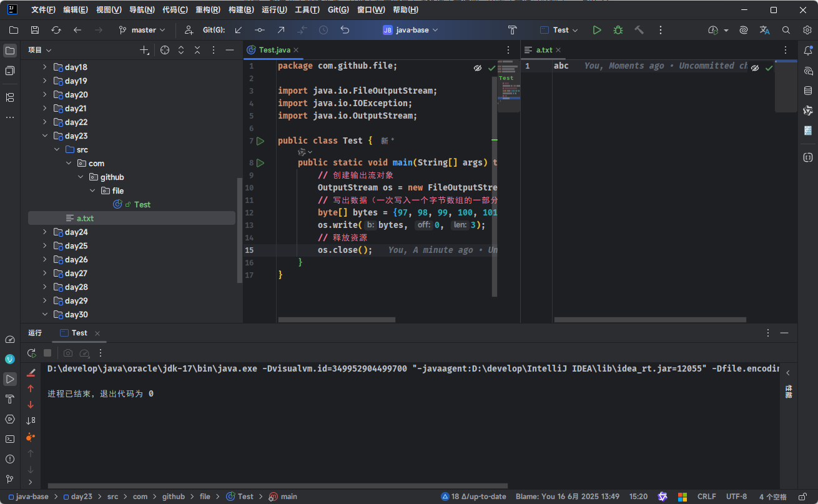
Task: Click Rerun icon in Run panel
Action: pos(31,353)
